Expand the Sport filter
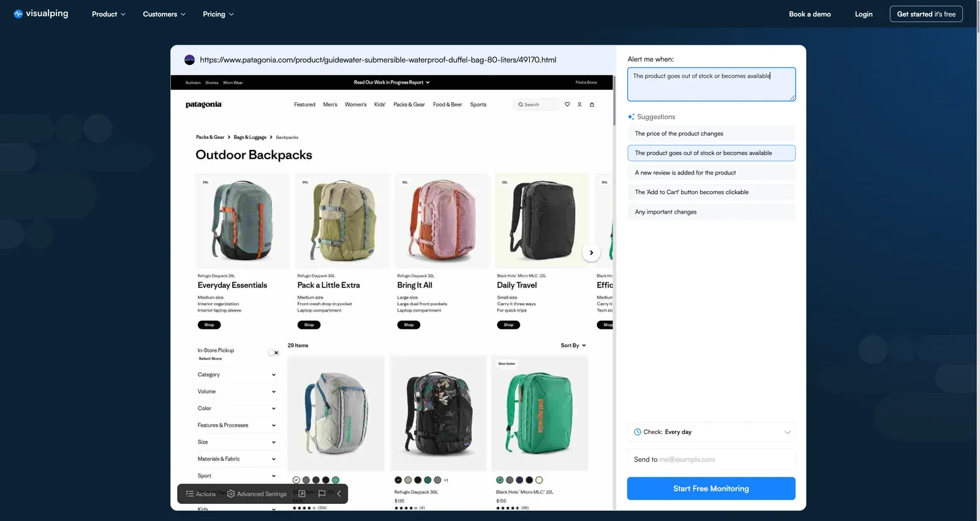The height and width of the screenshot is (521, 980). tap(236, 476)
